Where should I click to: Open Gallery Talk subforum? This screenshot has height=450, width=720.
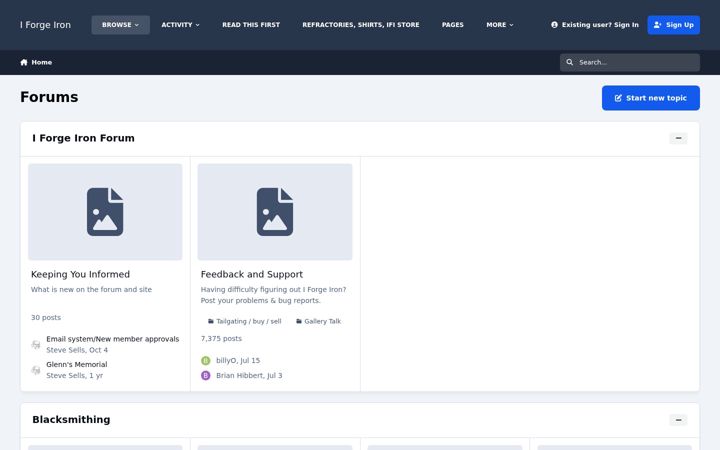(x=319, y=321)
